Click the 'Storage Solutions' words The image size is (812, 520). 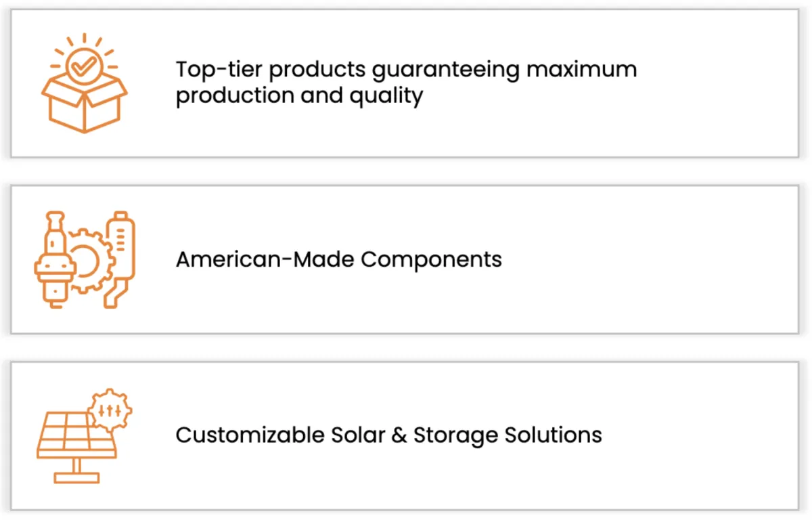(x=507, y=434)
